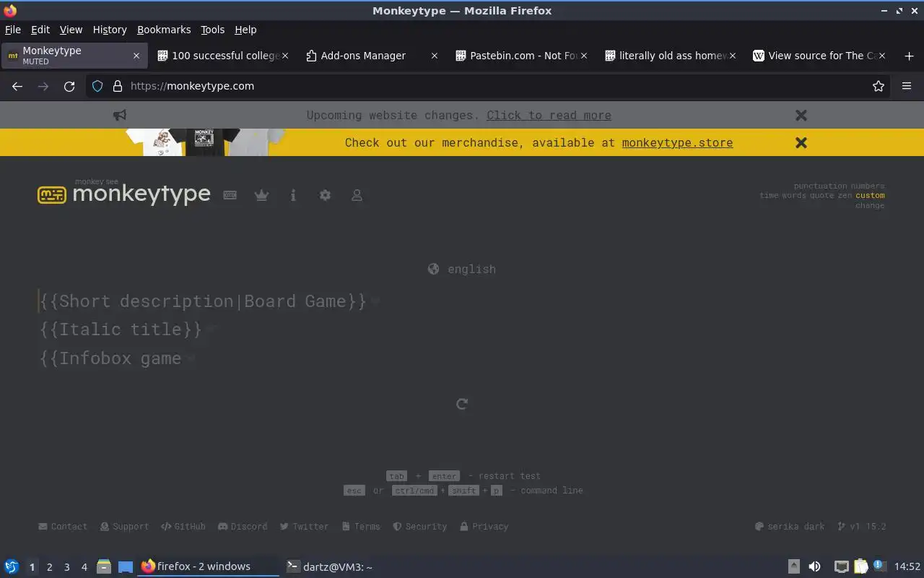Open the GitHub footer link

pyautogui.click(x=183, y=526)
